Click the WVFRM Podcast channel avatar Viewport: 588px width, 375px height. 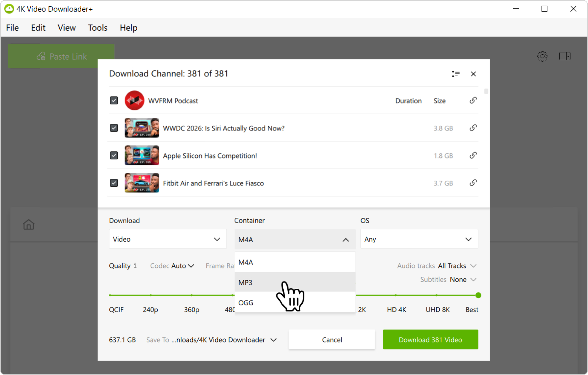134,100
